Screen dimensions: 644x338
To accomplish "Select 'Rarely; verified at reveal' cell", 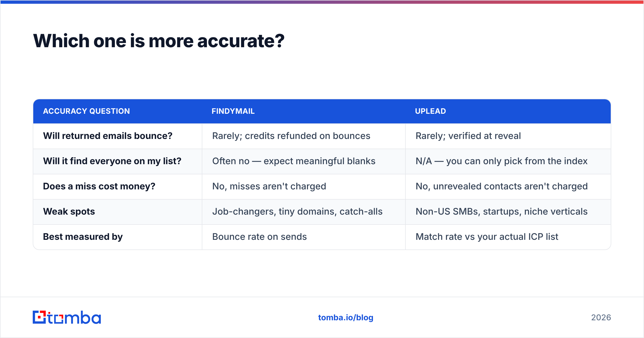I will click(468, 136).
